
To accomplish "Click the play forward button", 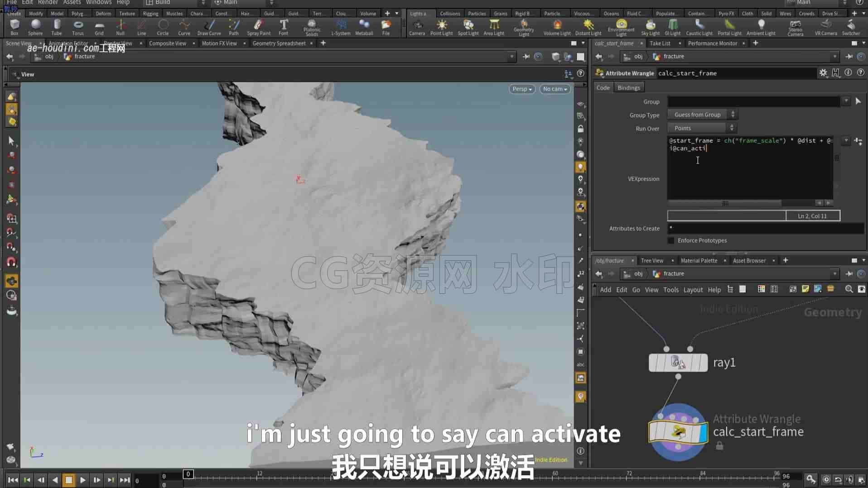I will pos(82,480).
